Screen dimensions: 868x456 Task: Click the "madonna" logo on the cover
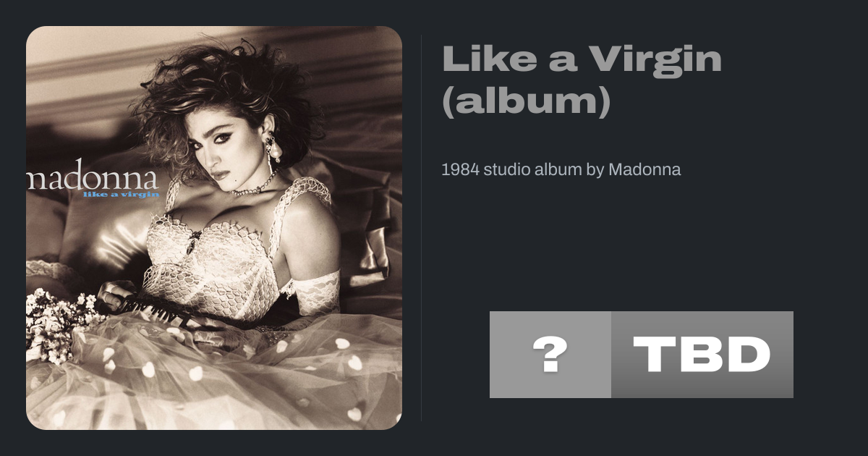pyautogui.click(x=92, y=179)
